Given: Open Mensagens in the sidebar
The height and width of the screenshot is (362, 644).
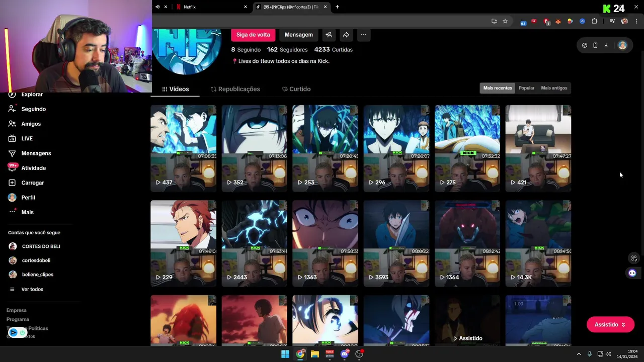Looking at the screenshot, I should point(36,153).
